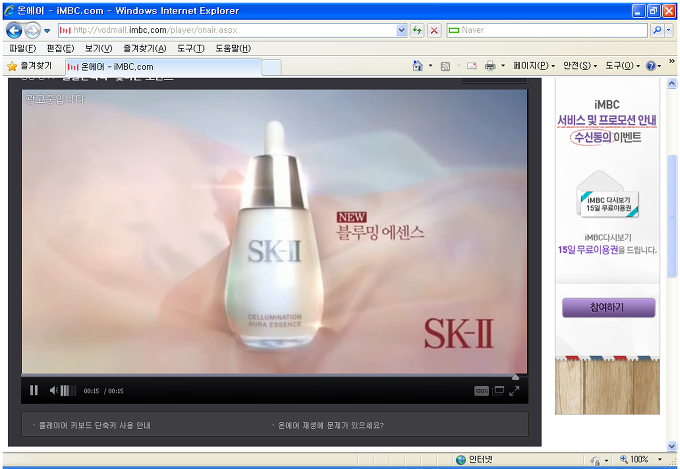Screen dimensions: 680x469
Task: Click the 수신동의 이벤트 banner text
Action: coord(606,137)
